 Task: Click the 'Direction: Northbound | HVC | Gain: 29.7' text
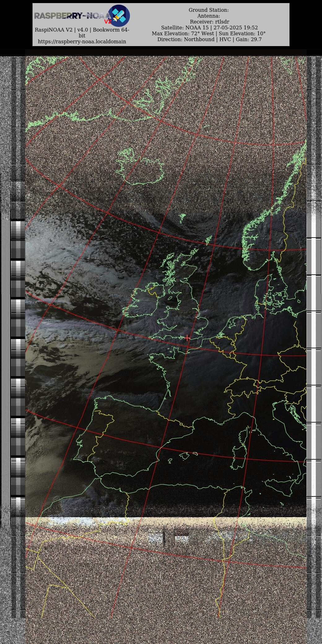coord(209,39)
